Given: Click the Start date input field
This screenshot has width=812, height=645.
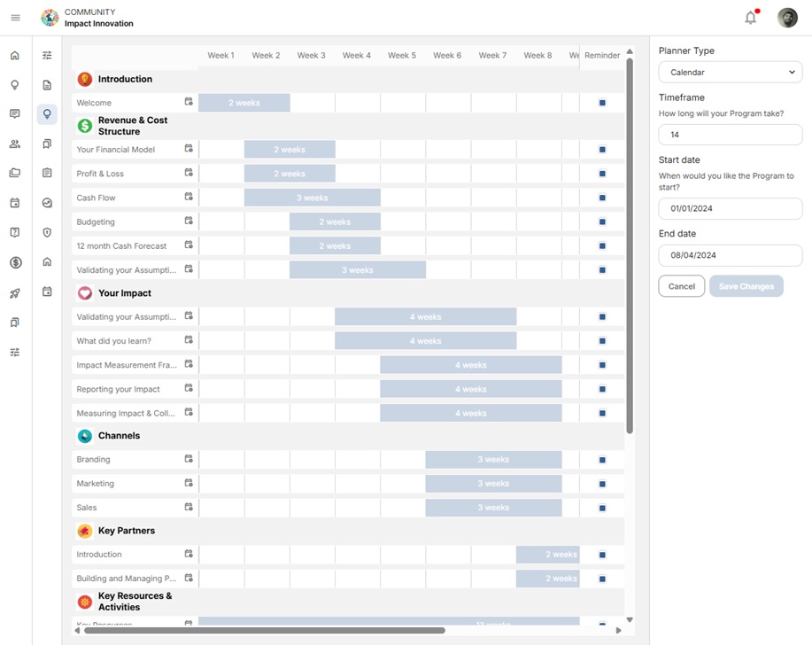Looking at the screenshot, I should 730,208.
